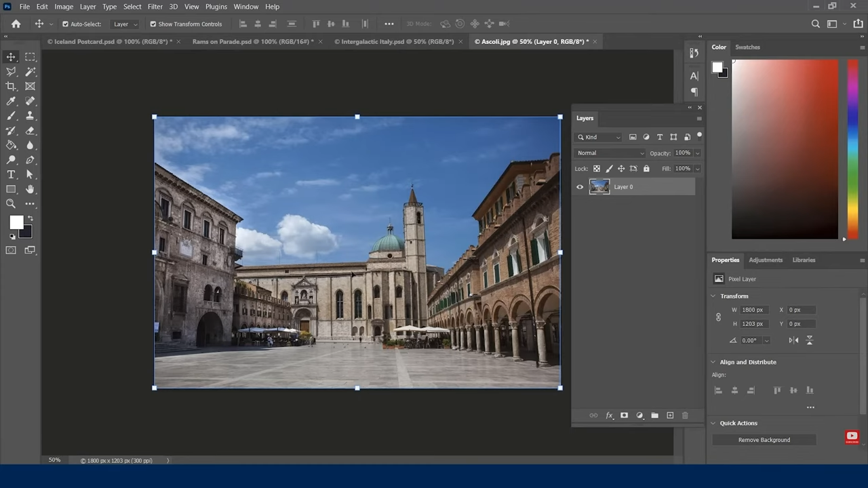Pick the Eyedropper tool

[11, 101]
